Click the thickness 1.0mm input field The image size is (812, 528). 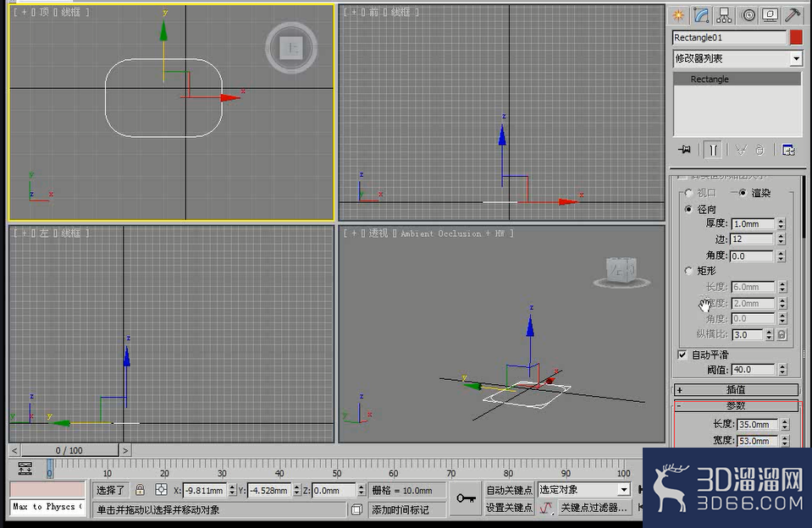pyautogui.click(x=753, y=223)
